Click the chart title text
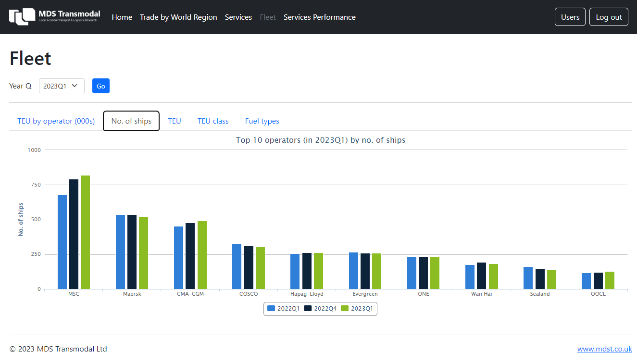Image resolution: width=637 pixels, height=364 pixels. coord(321,140)
